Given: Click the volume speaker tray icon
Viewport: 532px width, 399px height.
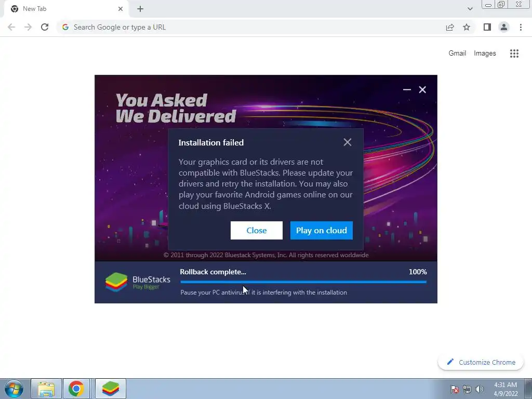Looking at the screenshot, I should click(480, 389).
